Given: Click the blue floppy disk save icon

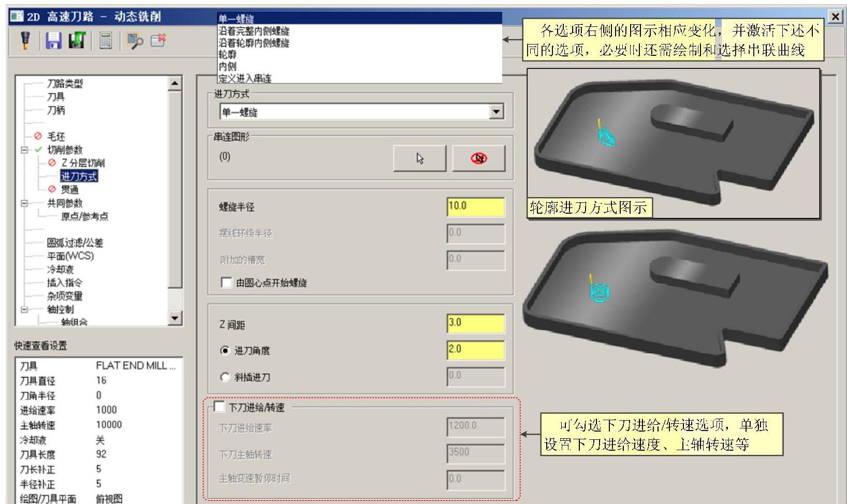Looking at the screenshot, I should (x=54, y=40).
